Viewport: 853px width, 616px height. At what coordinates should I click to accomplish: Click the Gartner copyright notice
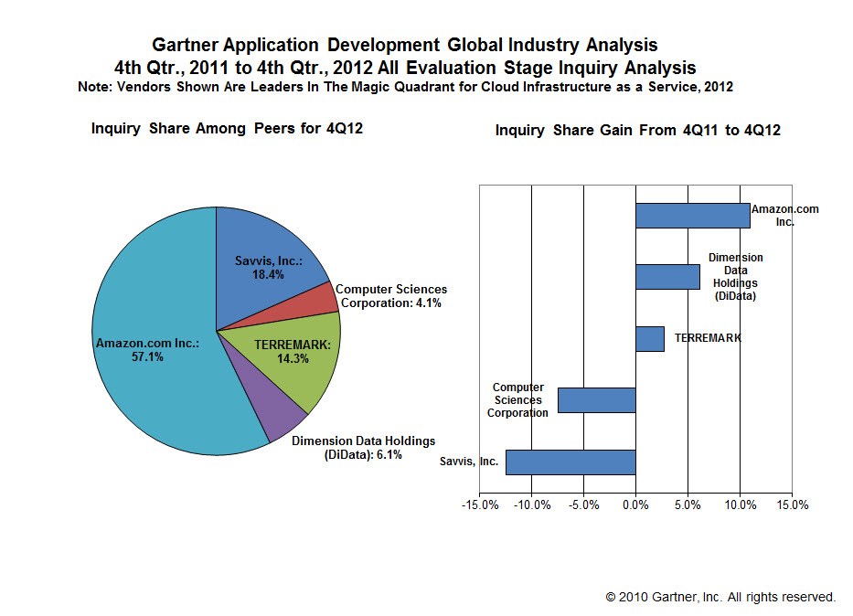[x=720, y=597]
